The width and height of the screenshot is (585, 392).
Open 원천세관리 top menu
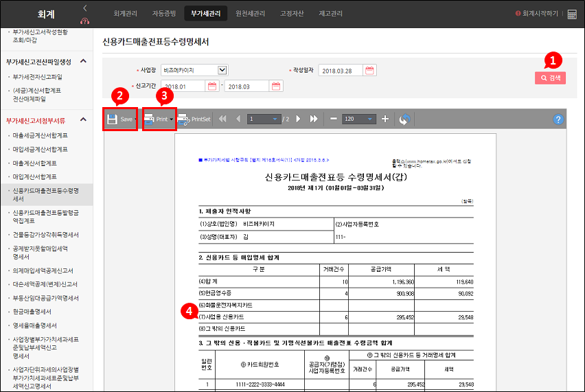pos(250,14)
